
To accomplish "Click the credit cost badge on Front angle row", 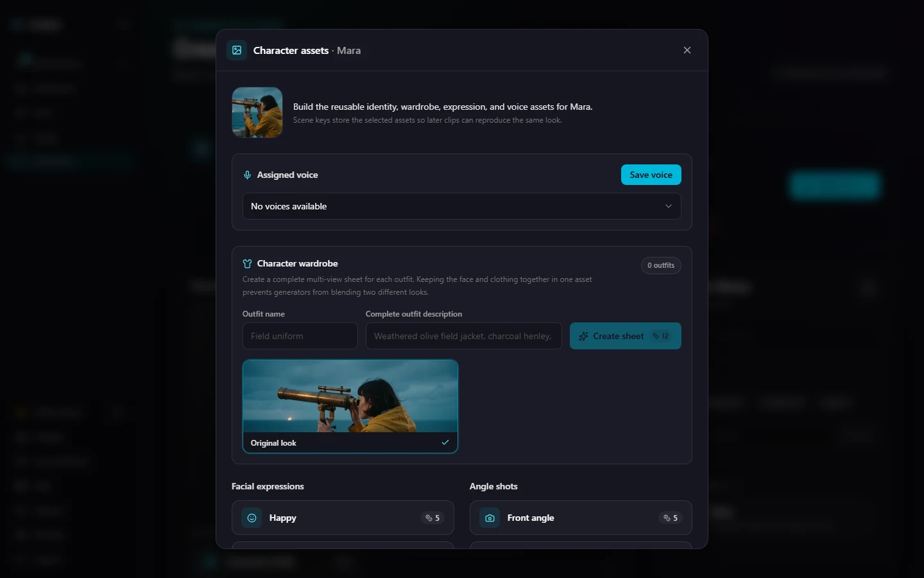I will [x=671, y=518].
